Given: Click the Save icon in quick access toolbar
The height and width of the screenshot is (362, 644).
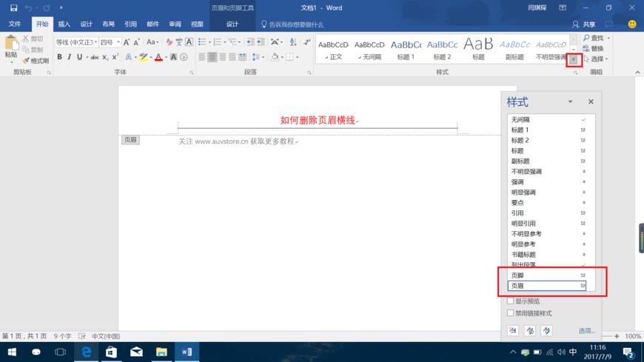Looking at the screenshot, I should 13,8.
